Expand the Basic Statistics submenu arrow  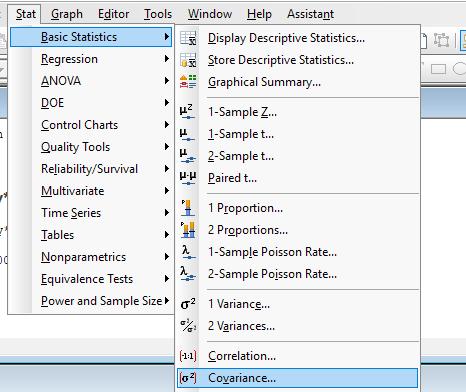(x=167, y=37)
